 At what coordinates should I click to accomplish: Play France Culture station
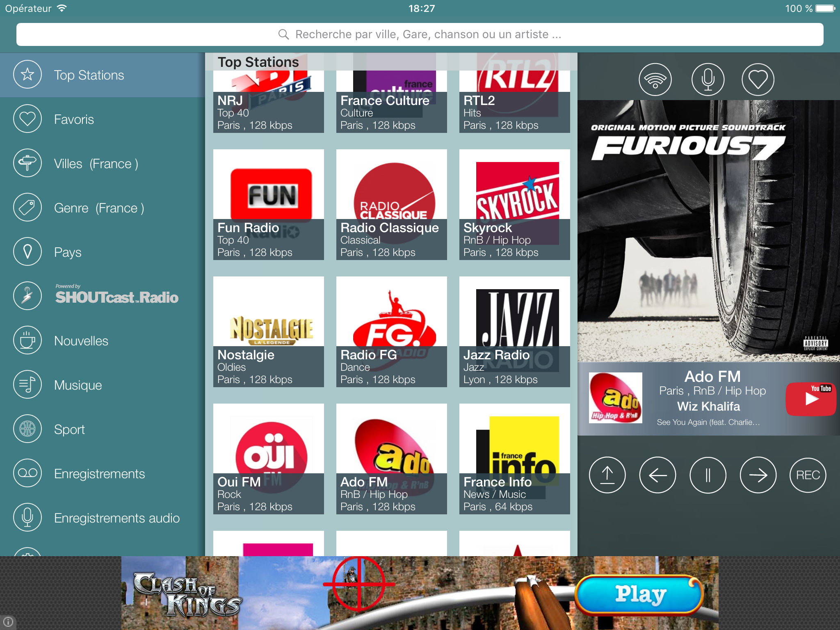392,93
